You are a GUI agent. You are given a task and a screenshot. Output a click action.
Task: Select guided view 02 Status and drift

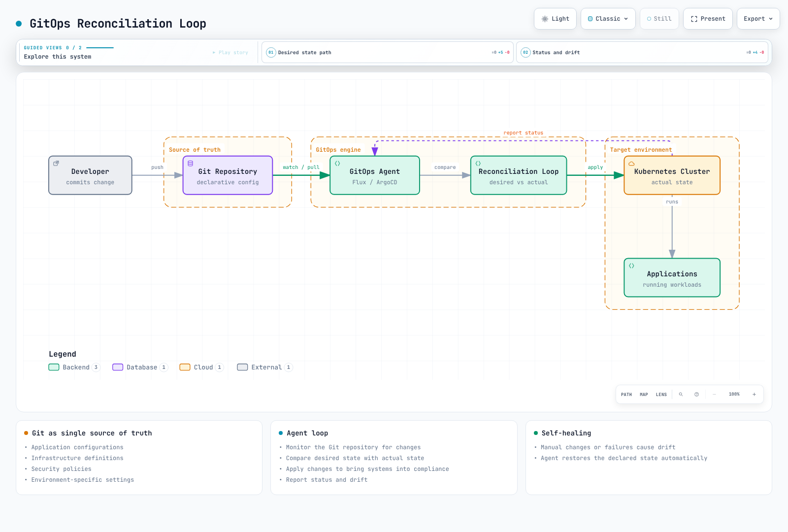pos(642,52)
